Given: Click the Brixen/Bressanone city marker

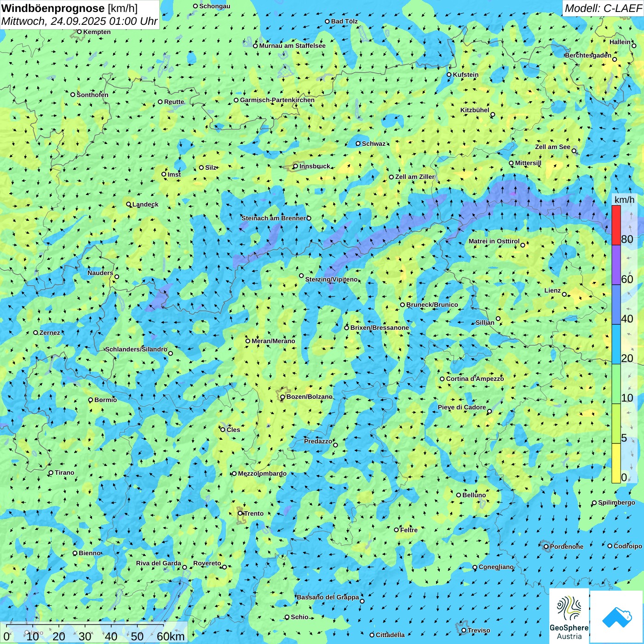Looking at the screenshot, I should [347, 328].
